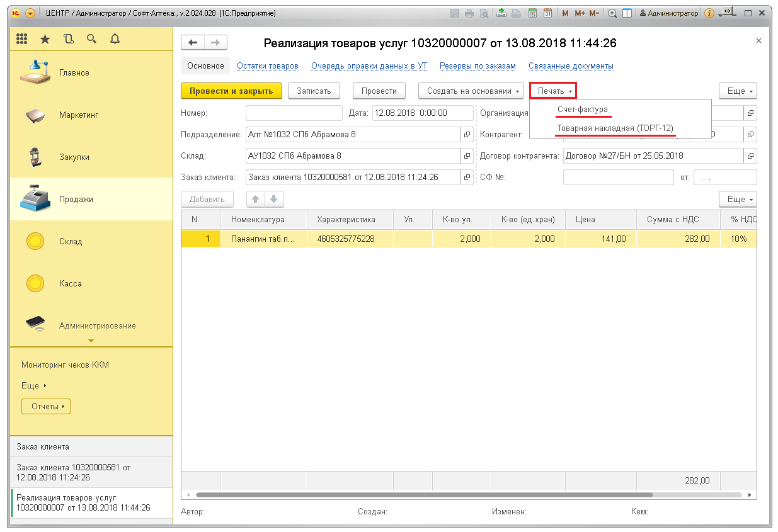
Task: Navigate back with left arrow button
Action: coord(193,42)
